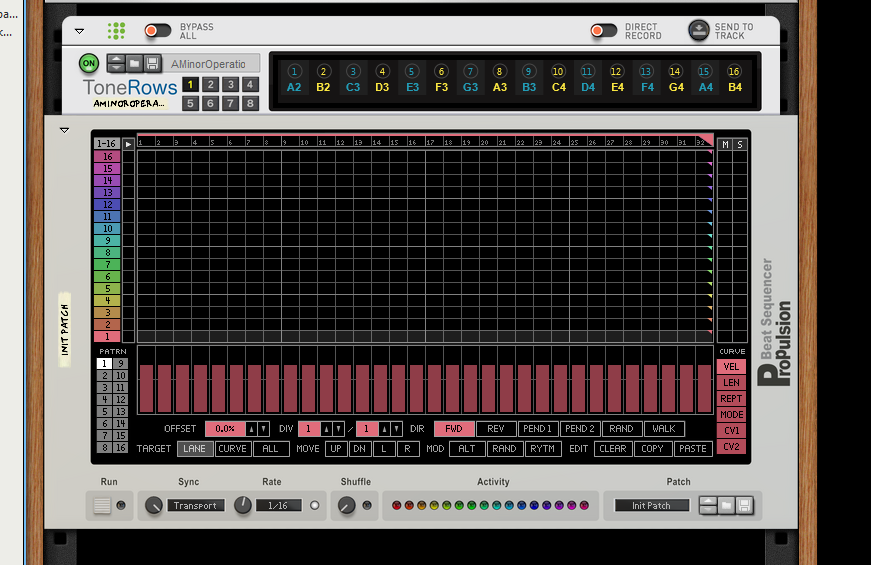Save Propulsion patch with floppy icon
Screen dimensions: 871x565
pyautogui.click(x=744, y=506)
